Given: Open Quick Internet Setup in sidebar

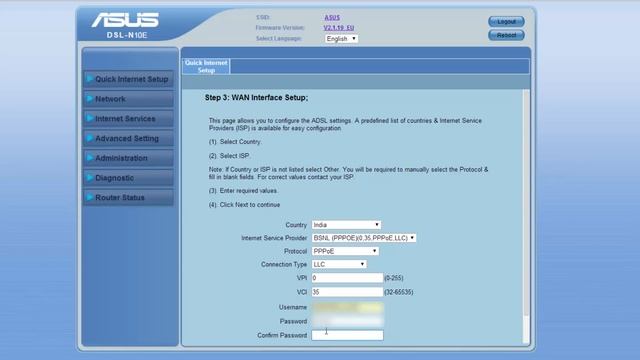Looking at the screenshot, I should [x=129, y=79].
